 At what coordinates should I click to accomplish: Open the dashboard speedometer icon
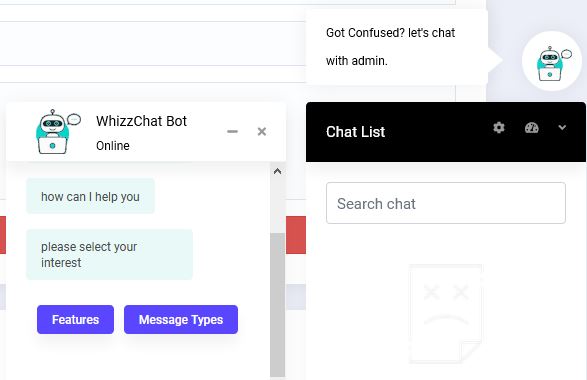pos(532,128)
